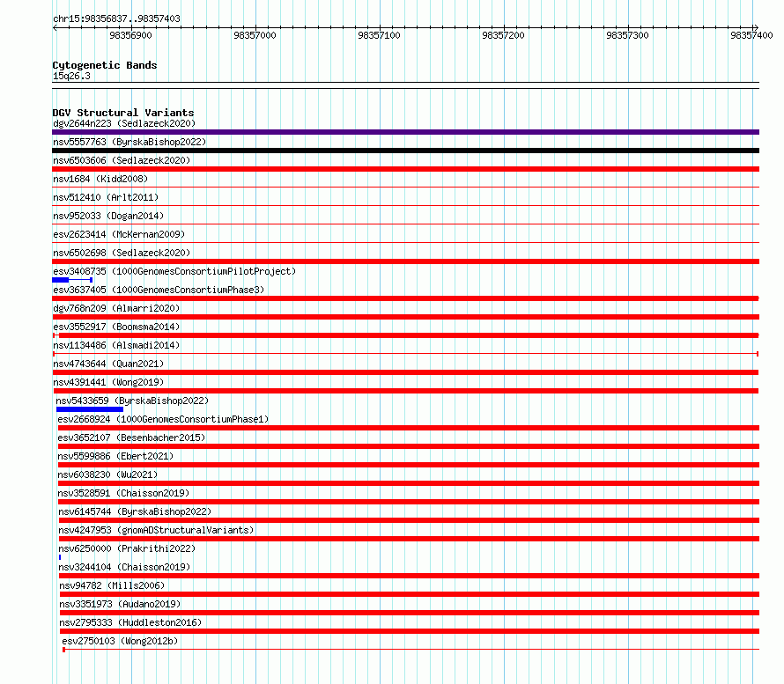
Task: Click esv3637405 (1000GenomesConsortiumPhase3) label
Action: click(159, 290)
